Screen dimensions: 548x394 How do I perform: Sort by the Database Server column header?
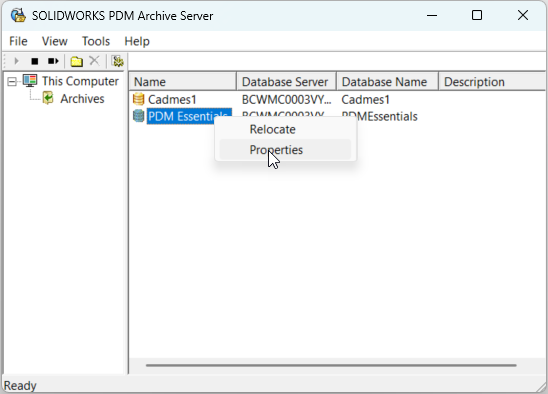click(286, 82)
